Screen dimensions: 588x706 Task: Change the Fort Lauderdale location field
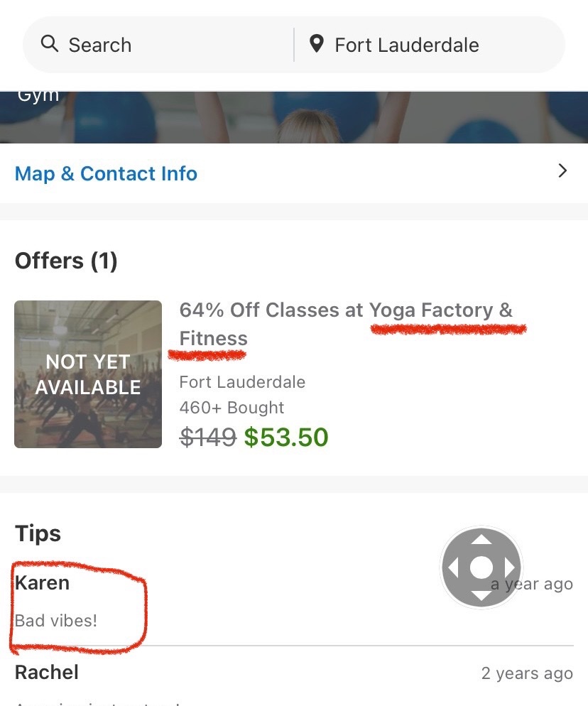(x=407, y=45)
